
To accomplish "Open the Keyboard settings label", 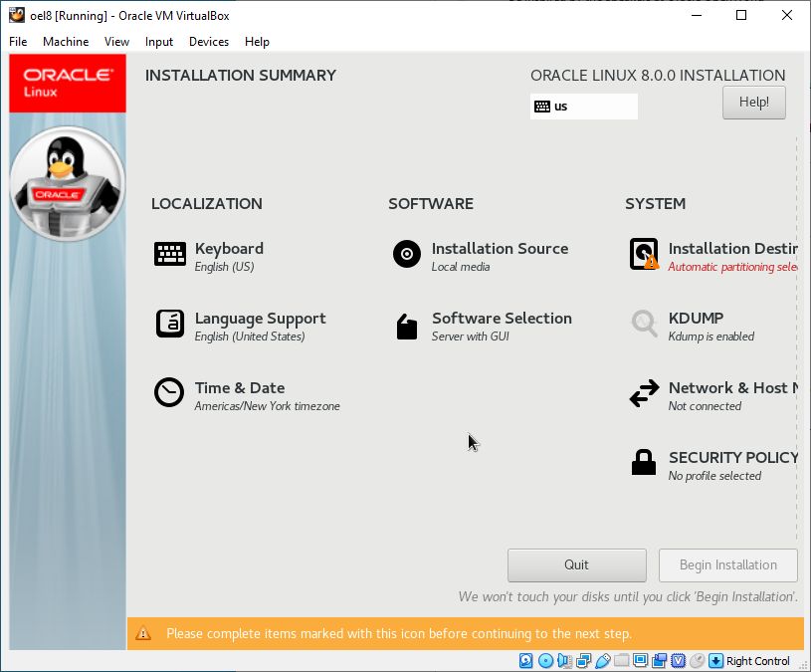I will [x=229, y=248].
